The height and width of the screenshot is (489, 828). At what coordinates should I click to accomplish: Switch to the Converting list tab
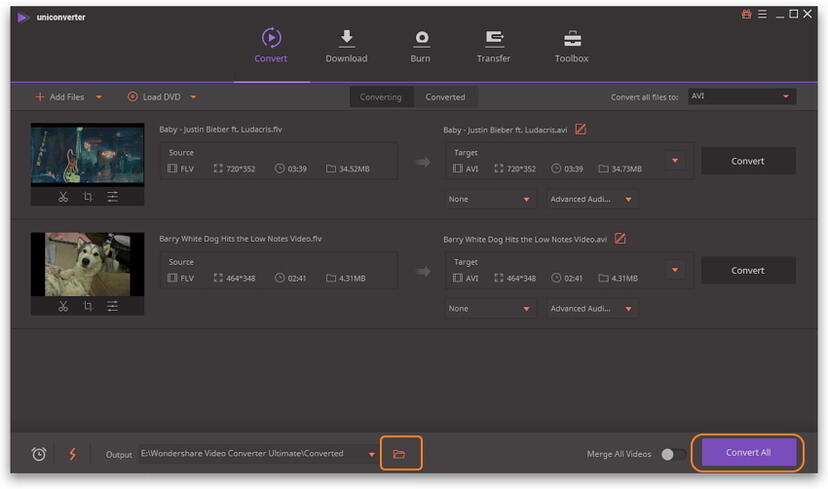pos(381,97)
